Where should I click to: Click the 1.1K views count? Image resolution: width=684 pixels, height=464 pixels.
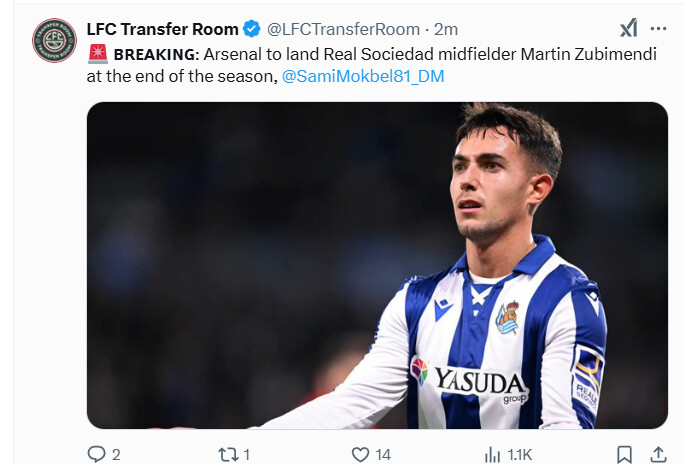[520, 454]
